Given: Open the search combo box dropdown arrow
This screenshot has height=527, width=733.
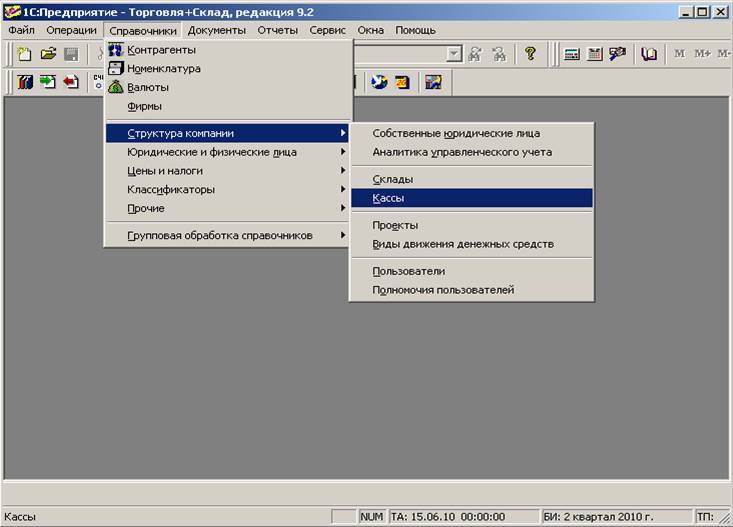Looking at the screenshot, I should (453, 54).
